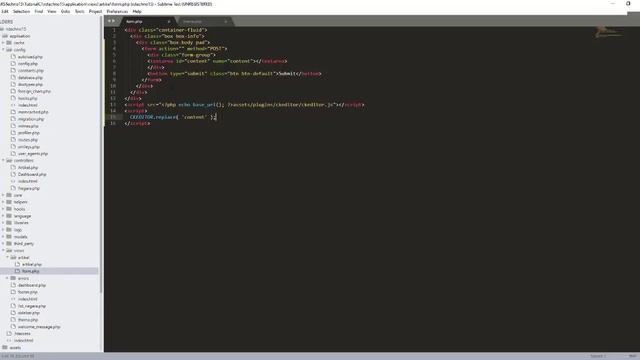Open smileys.php file
Viewport: 640px width, 360px height.
click(x=29, y=147)
